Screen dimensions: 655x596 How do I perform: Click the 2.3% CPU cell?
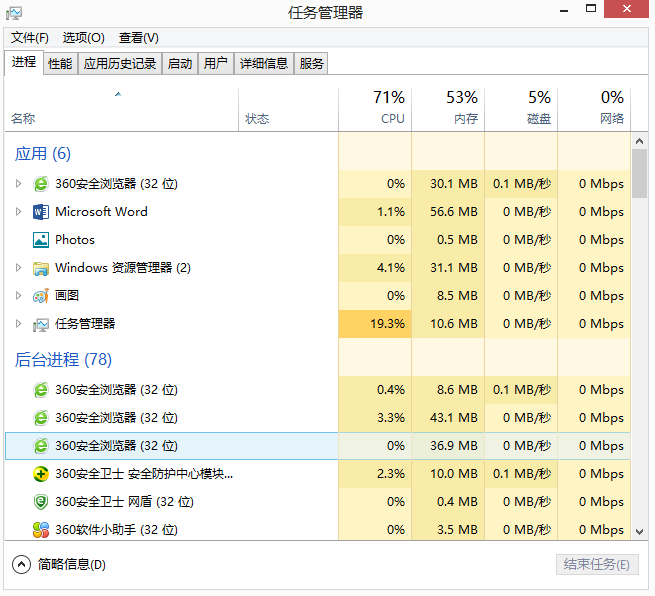point(375,474)
